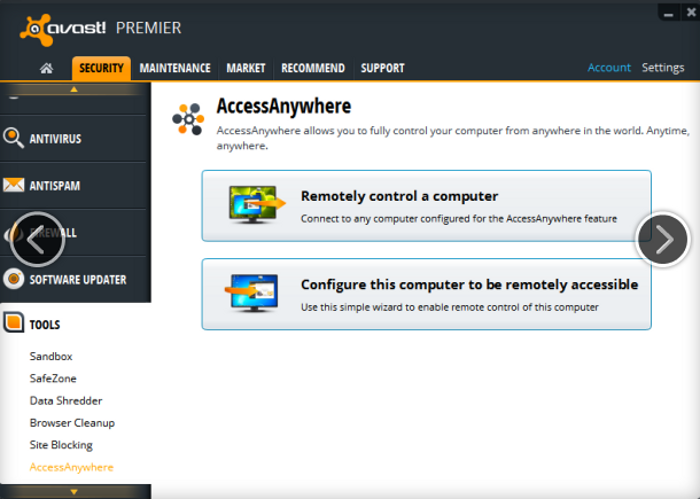Viewport: 700px width, 499px height.
Task: Click the configure computer monitor icon
Action: click(x=251, y=293)
